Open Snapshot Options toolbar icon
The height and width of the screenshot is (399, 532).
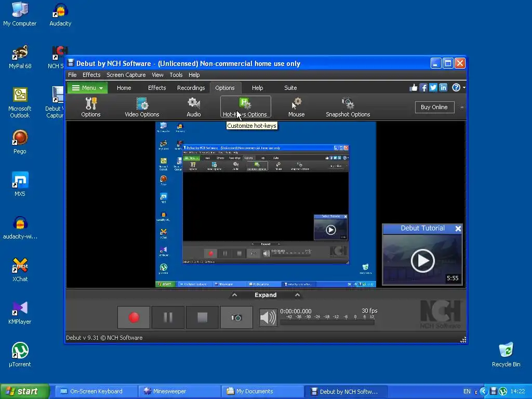coord(348,107)
